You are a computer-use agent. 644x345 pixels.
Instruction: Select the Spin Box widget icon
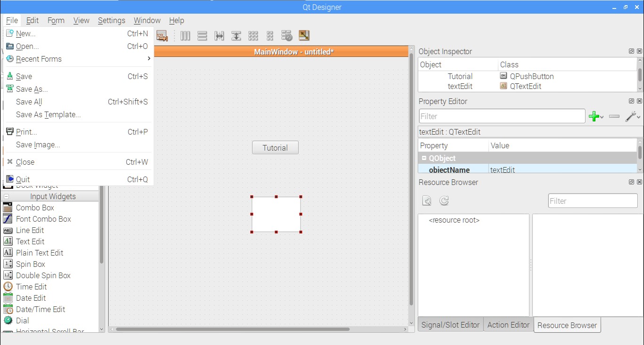(8, 264)
